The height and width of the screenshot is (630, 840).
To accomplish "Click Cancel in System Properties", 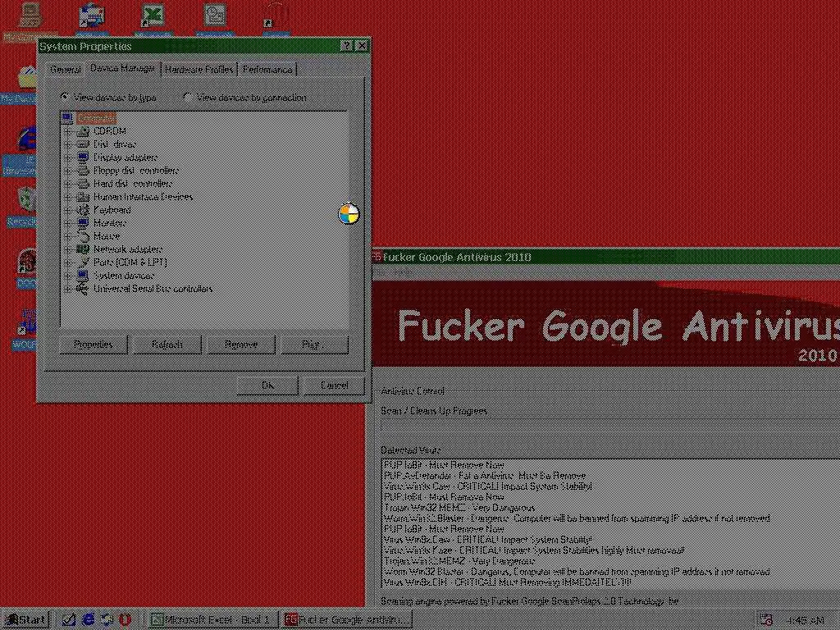I will [x=335, y=386].
